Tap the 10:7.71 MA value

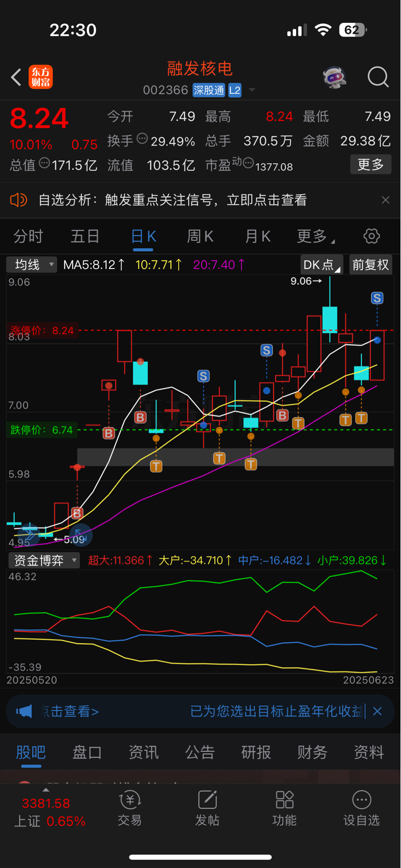coord(159,265)
